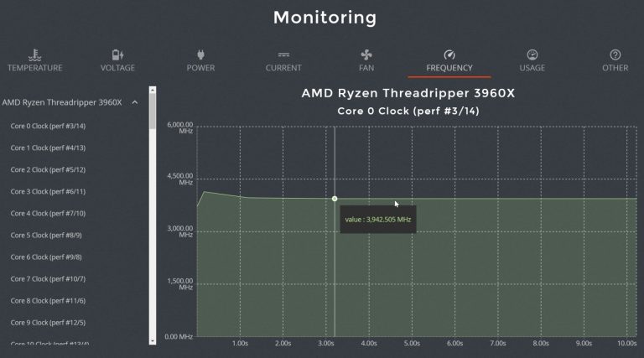Choose Core 9 Clock (perf #12/5)

48,322
